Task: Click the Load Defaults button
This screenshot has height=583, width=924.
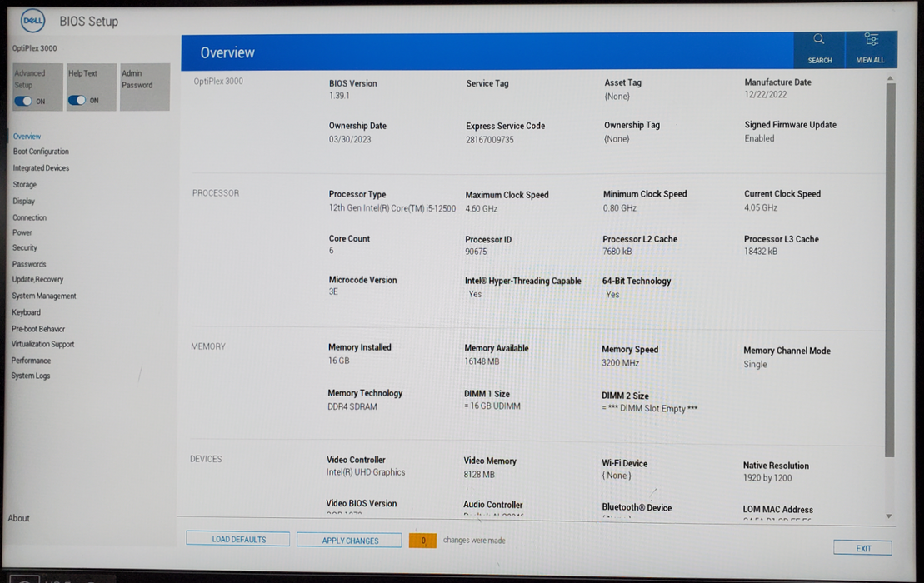Action: click(x=238, y=539)
